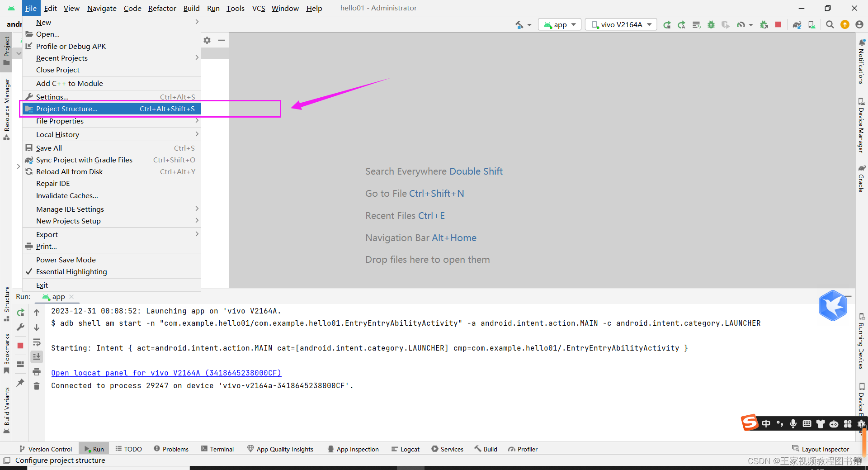Open the vivo V2164A device dropdown
This screenshot has height=470, width=868.
pos(622,24)
